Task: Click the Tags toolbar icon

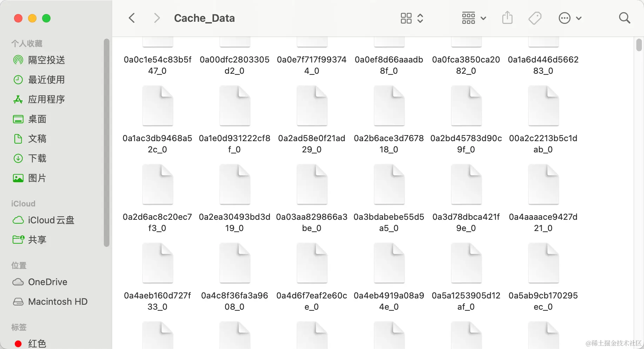Action: 535,18
